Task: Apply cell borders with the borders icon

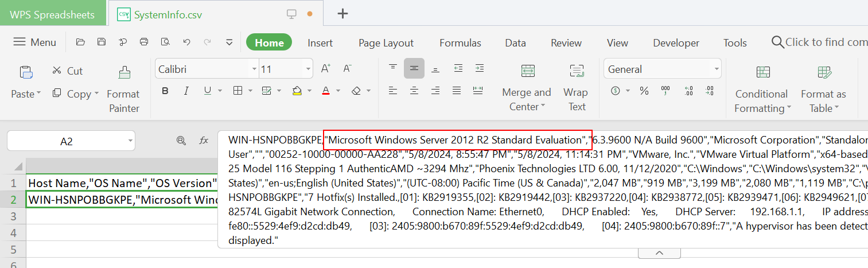Action: (238, 91)
